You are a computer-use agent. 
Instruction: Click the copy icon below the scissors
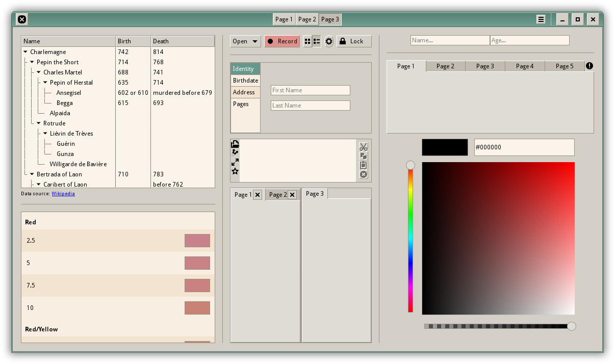click(364, 156)
